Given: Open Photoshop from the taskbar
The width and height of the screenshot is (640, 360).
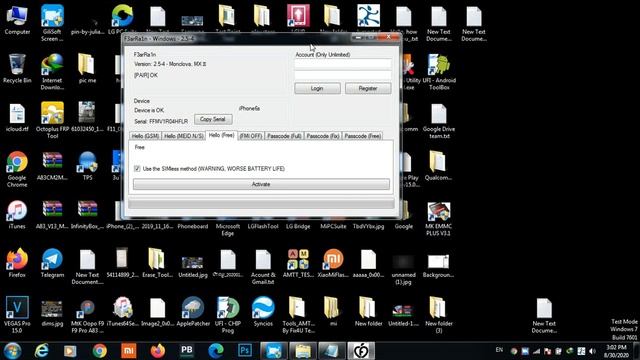Looking at the screenshot, I should pos(245,351).
